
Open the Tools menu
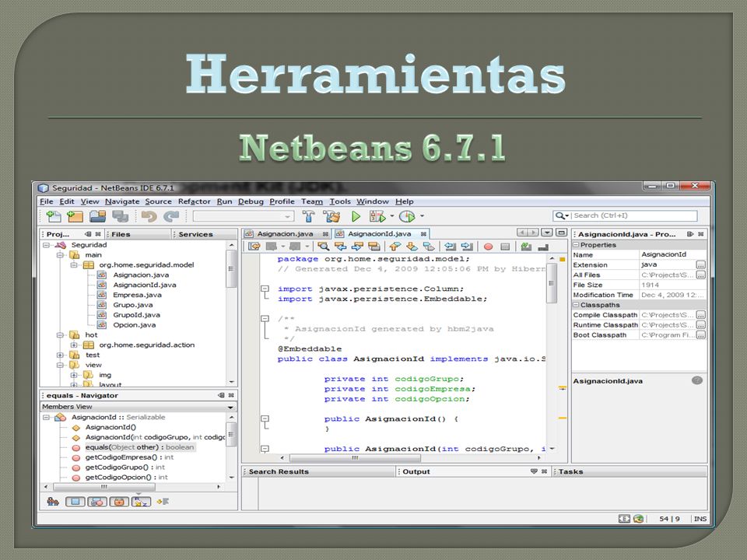click(x=340, y=201)
